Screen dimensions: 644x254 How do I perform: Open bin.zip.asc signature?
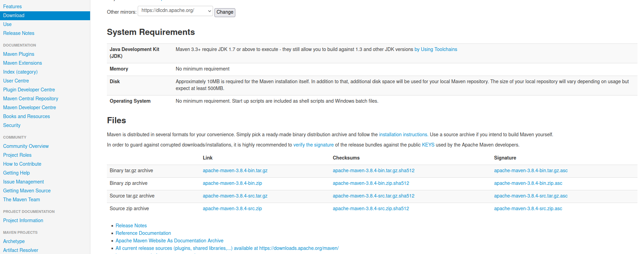point(528,183)
